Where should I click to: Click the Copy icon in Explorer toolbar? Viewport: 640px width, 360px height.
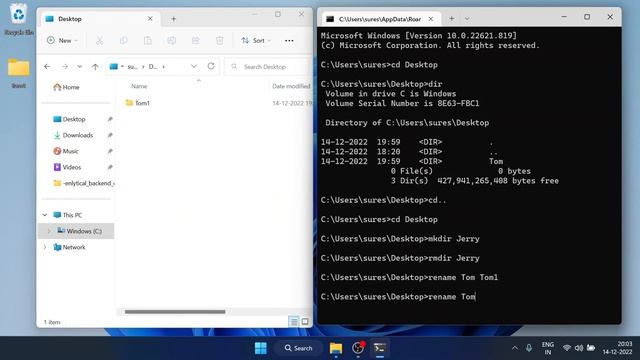[x=124, y=40]
